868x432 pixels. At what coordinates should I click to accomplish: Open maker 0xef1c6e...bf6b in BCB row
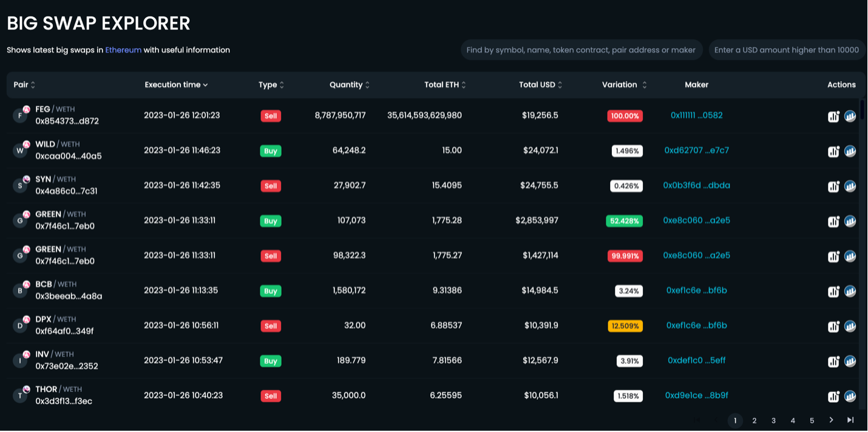(697, 290)
